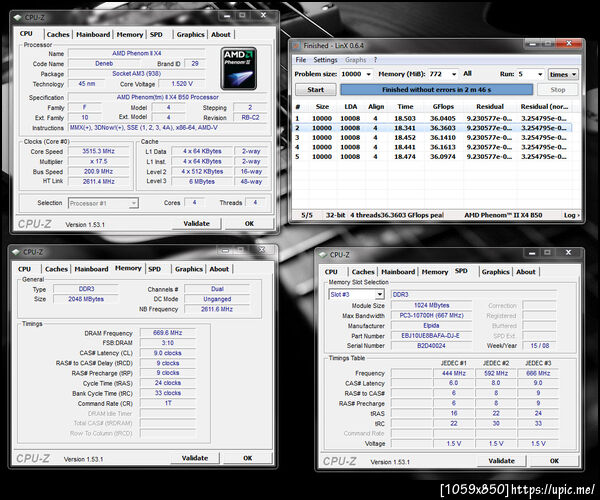Click DRAM Frequency value 669.6 MHz
The width and height of the screenshot is (600, 500).
[x=168, y=333]
